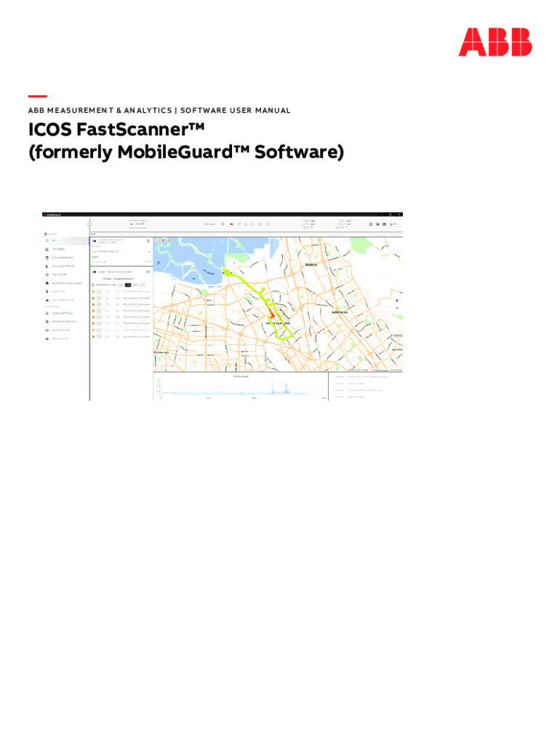
Task: Expand the survey file dropdown arrow
Action: pyautogui.click(x=149, y=251)
